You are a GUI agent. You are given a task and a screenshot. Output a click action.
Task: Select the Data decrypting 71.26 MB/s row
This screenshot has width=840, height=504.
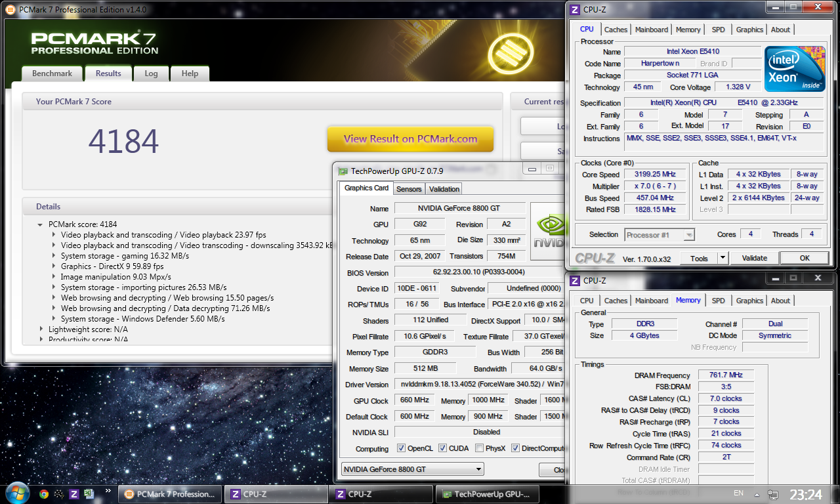pos(165,308)
